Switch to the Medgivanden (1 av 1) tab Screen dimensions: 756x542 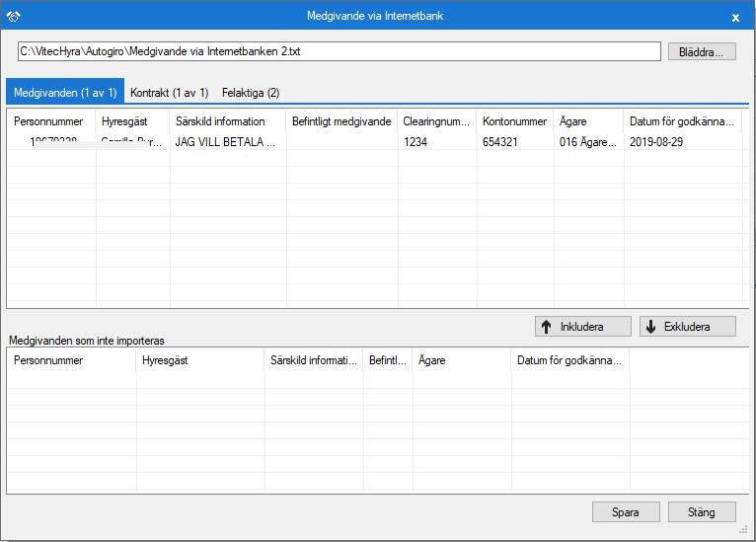pos(65,92)
